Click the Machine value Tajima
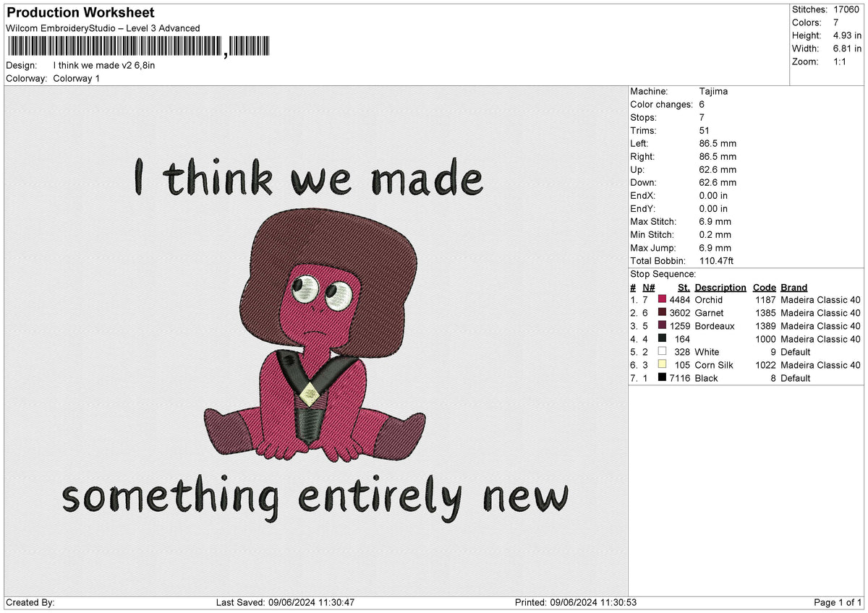 713,92
